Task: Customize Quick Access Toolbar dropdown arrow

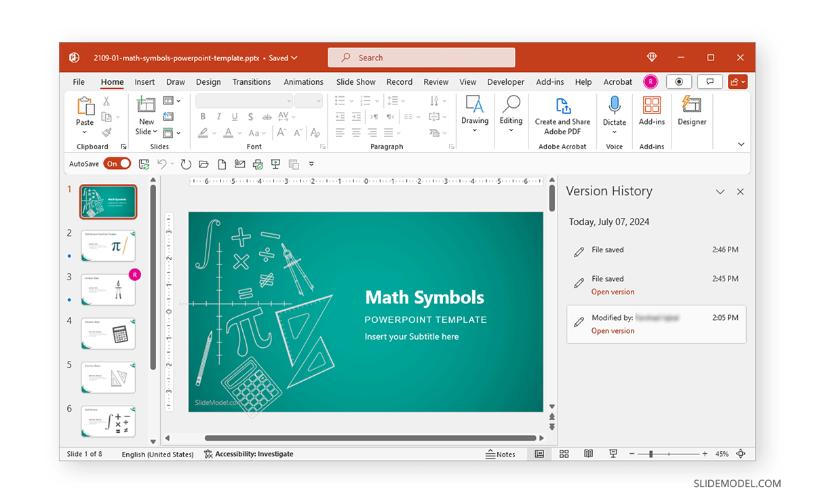Action: pyautogui.click(x=311, y=164)
